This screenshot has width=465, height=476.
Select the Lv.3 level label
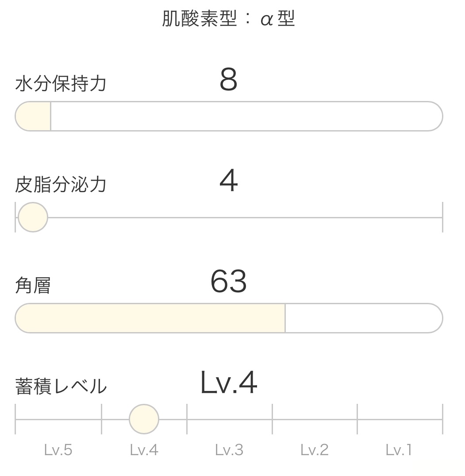coord(228,449)
